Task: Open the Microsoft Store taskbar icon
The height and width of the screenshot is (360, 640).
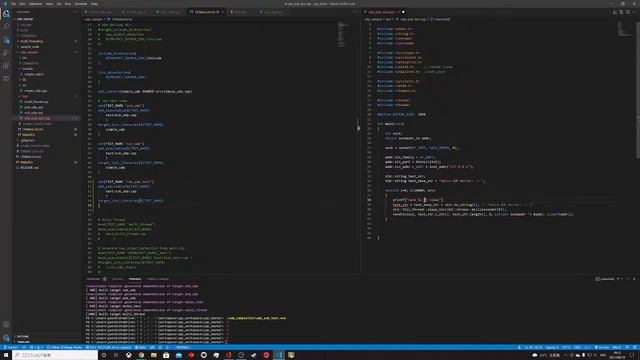Action: (166, 355)
